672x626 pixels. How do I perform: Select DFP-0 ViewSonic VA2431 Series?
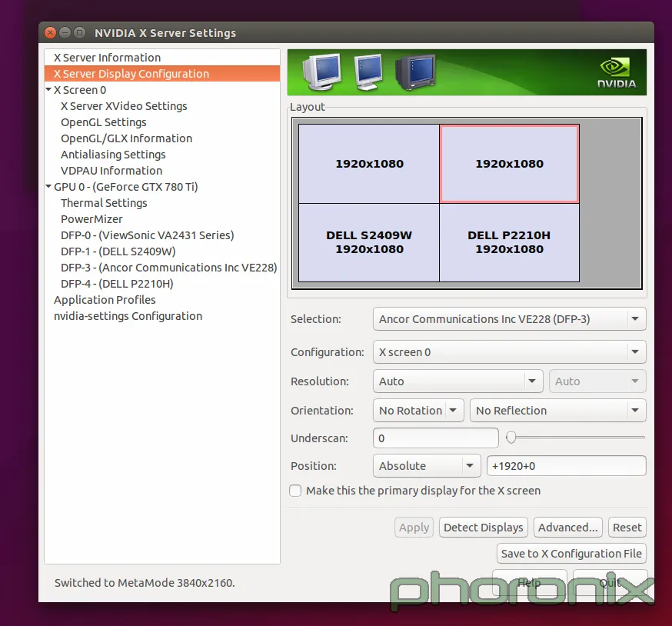point(148,235)
